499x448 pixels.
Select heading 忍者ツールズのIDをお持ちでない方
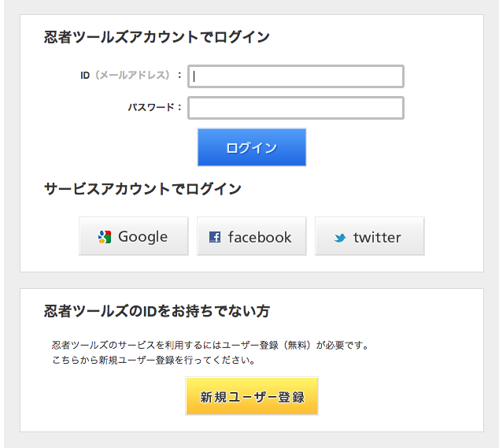(157, 311)
